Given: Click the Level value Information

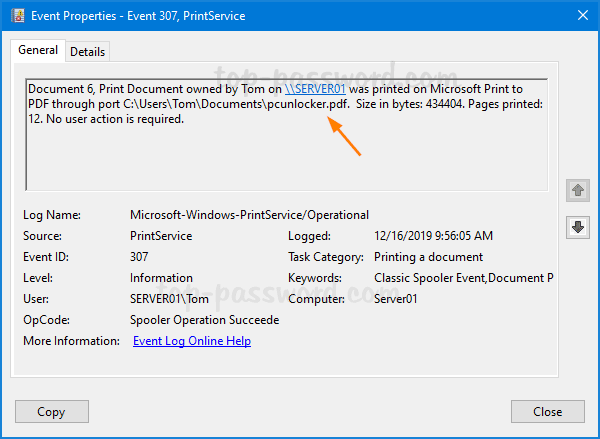Looking at the screenshot, I should [161, 278].
